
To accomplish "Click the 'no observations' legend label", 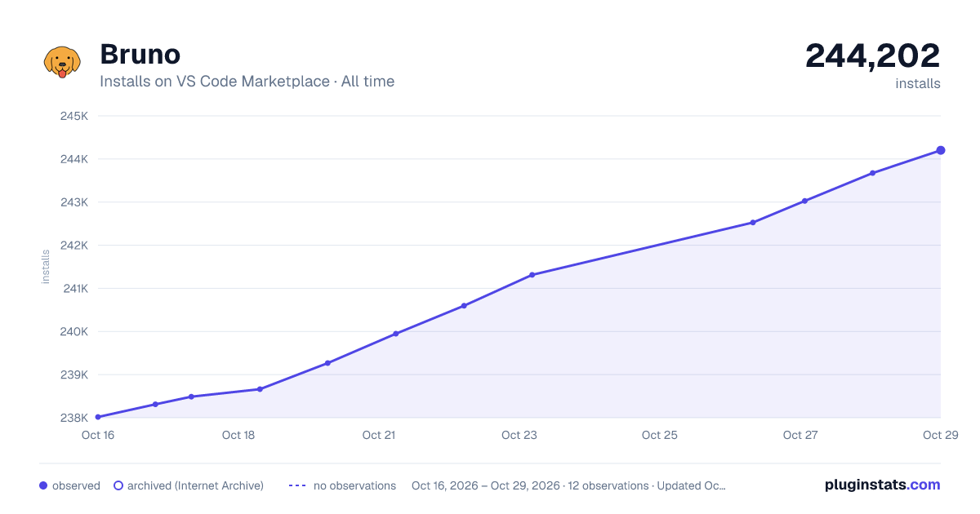I will 354,485.
